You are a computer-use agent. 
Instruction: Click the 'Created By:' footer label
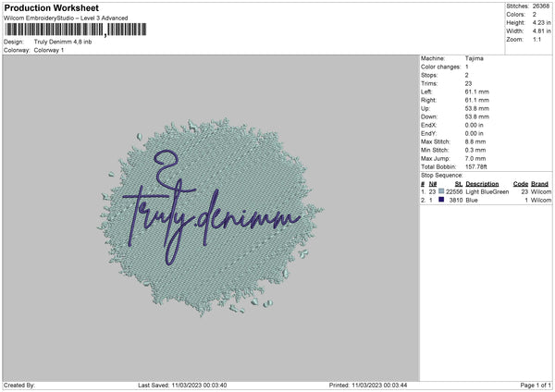tap(19, 385)
